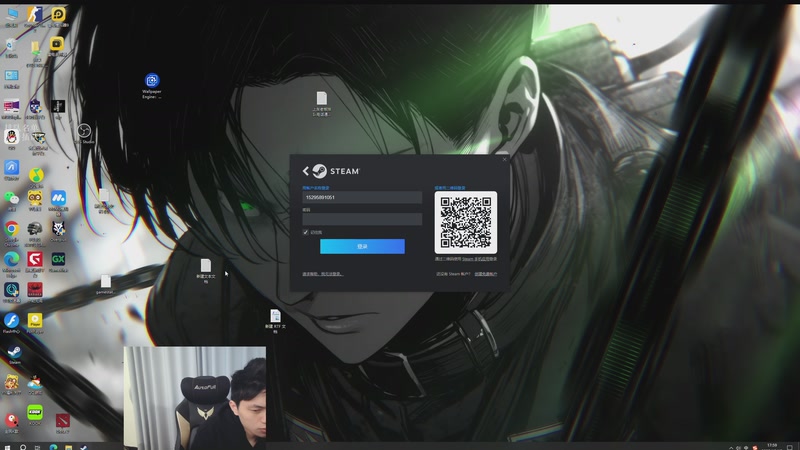
Task: Open taskbar search
Action: (x=23, y=447)
